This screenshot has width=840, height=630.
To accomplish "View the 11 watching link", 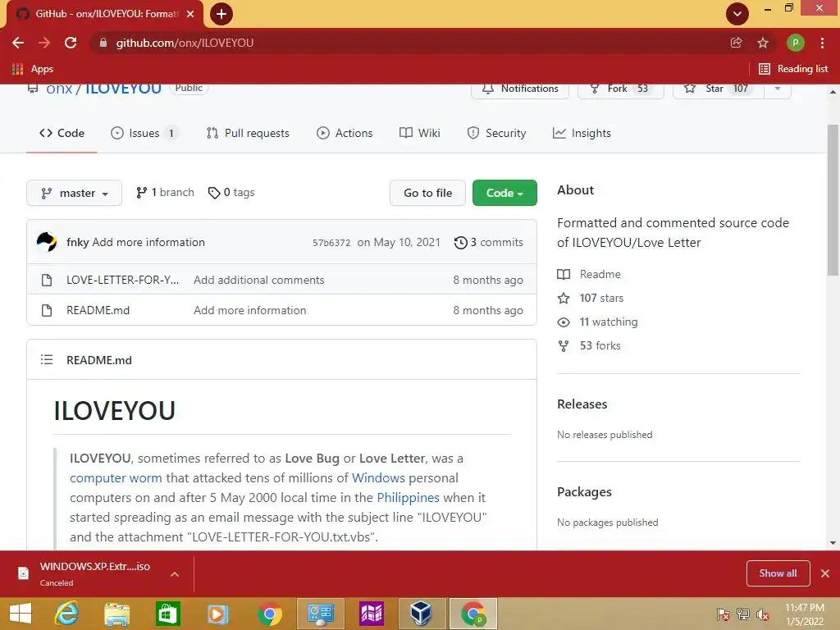I will coord(598,322).
